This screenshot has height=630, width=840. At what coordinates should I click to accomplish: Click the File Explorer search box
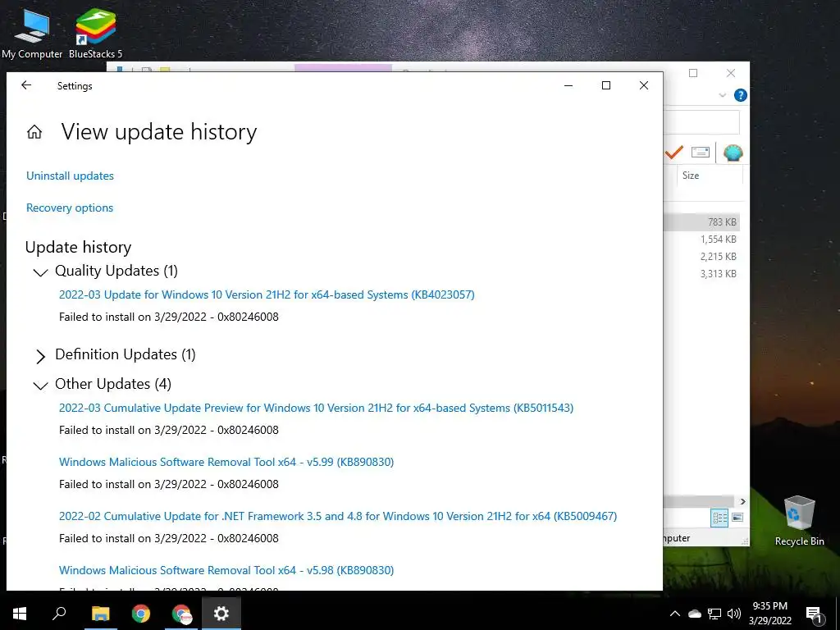(x=701, y=123)
